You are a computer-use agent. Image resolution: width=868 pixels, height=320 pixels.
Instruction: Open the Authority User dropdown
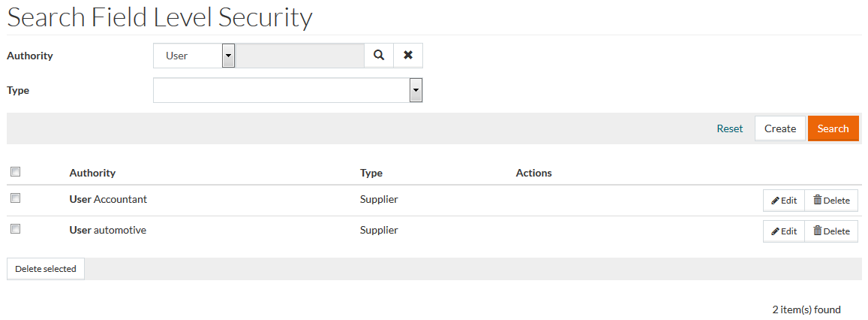(194, 56)
